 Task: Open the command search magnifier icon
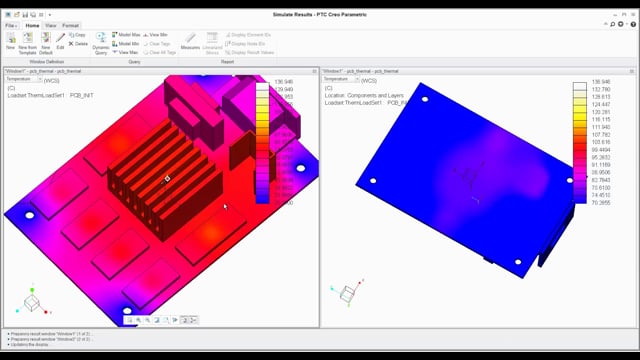point(613,24)
